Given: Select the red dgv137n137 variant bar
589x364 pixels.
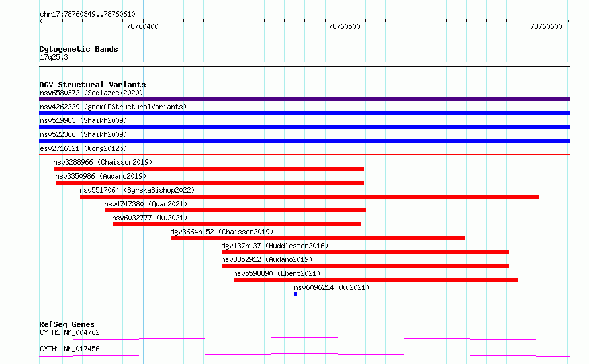Looking at the screenshot, I should click(365, 252).
